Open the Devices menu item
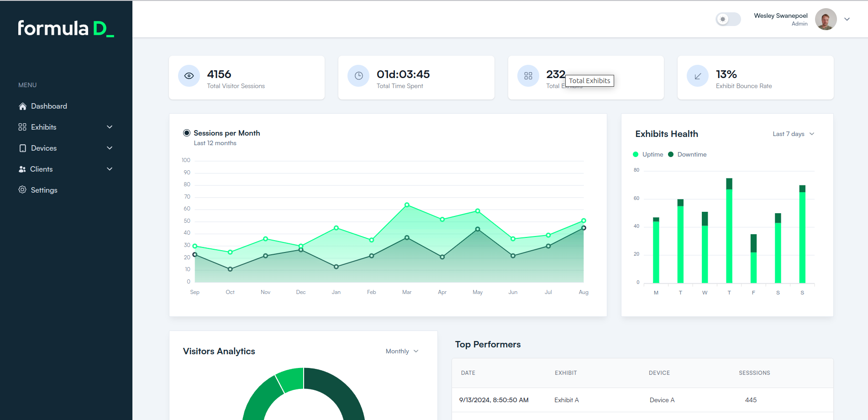The width and height of the screenshot is (868, 420). click(66, 148)
